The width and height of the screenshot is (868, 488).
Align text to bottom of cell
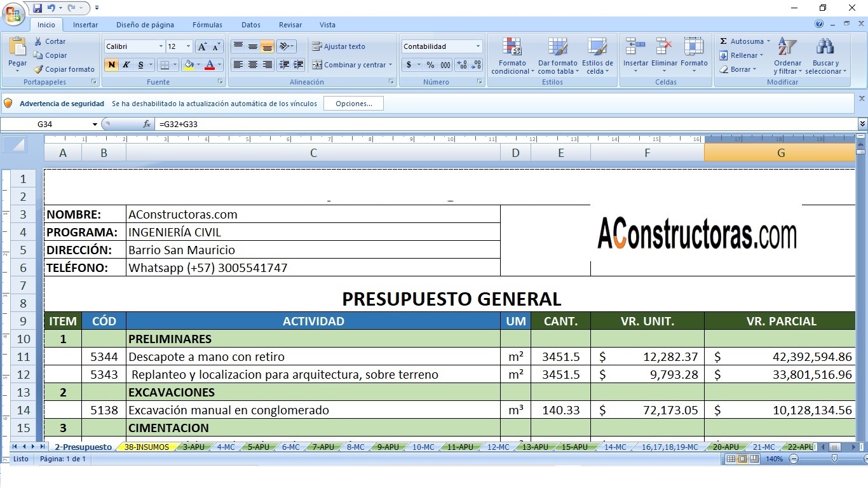[x=267, y=46]
